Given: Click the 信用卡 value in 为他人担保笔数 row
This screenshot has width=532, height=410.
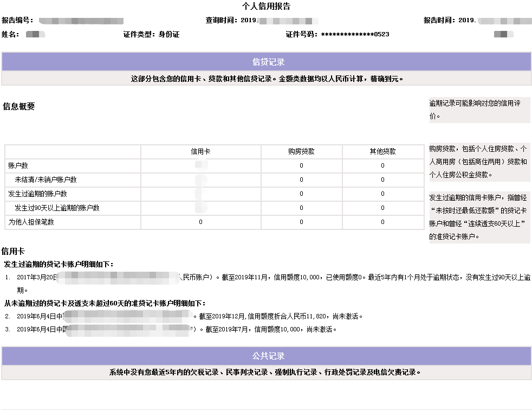Looking at the screenshot, I should coord(200,222).
